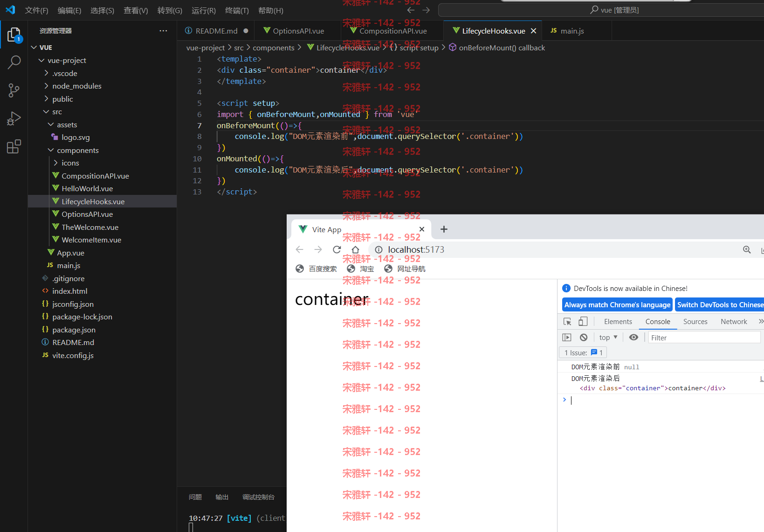764x532 pixels.
Task: Open a new browser tab
Action: [x=444, y=229]
